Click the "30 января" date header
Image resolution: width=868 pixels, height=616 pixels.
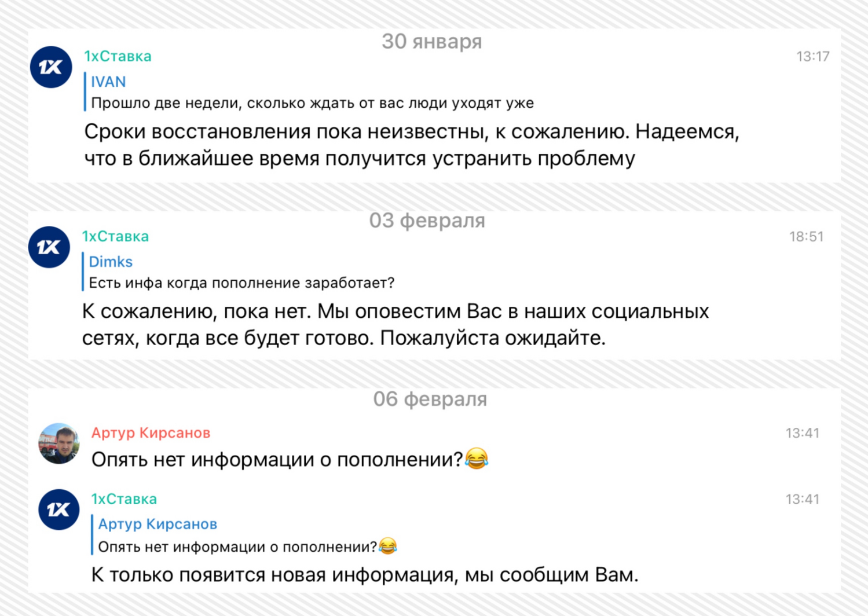(x=432, y=42)
